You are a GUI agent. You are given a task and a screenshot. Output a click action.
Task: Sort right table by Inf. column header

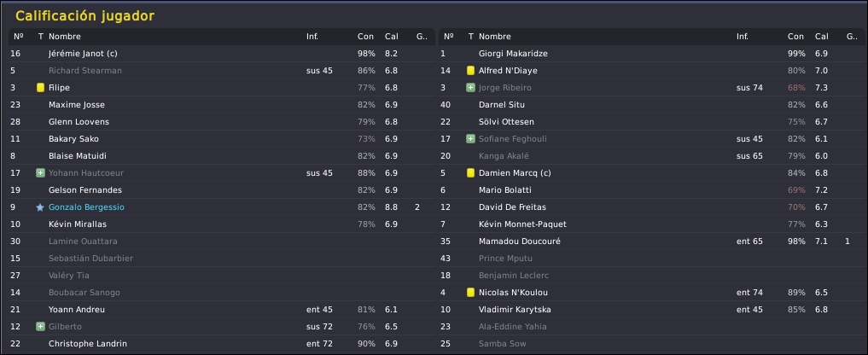click(743, 37)
